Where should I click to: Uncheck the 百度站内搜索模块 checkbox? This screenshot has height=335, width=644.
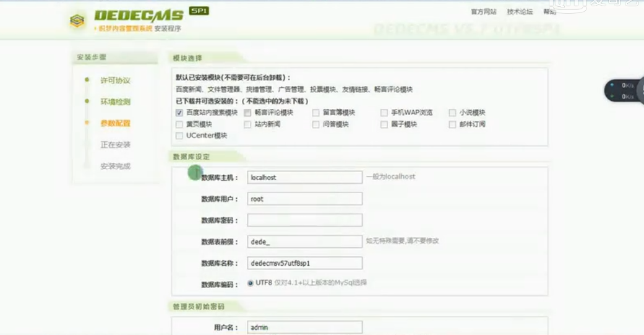pos(179,113)
